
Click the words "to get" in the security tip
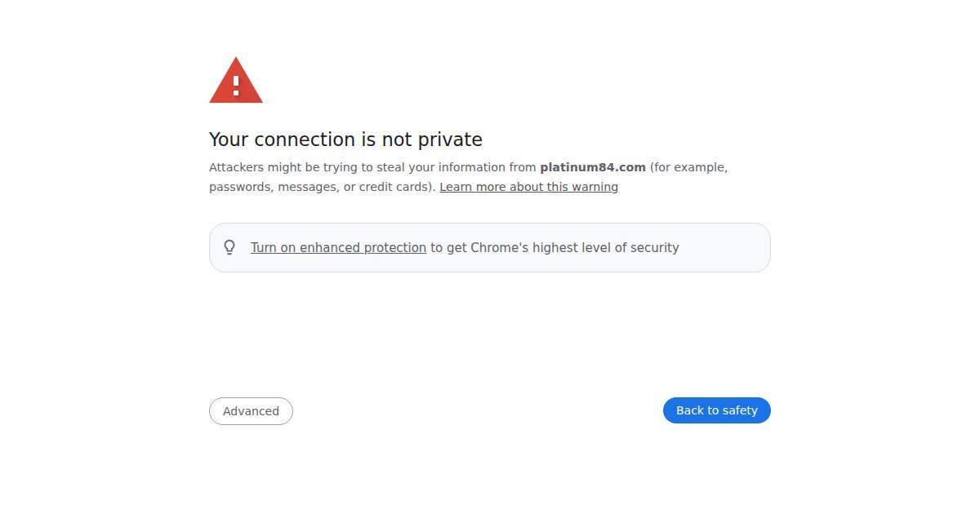(448, 247)
